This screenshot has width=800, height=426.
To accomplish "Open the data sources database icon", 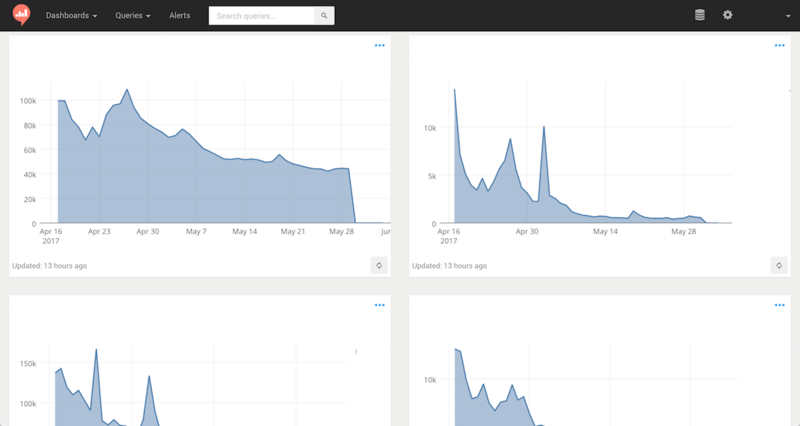I will click(700, 15).
